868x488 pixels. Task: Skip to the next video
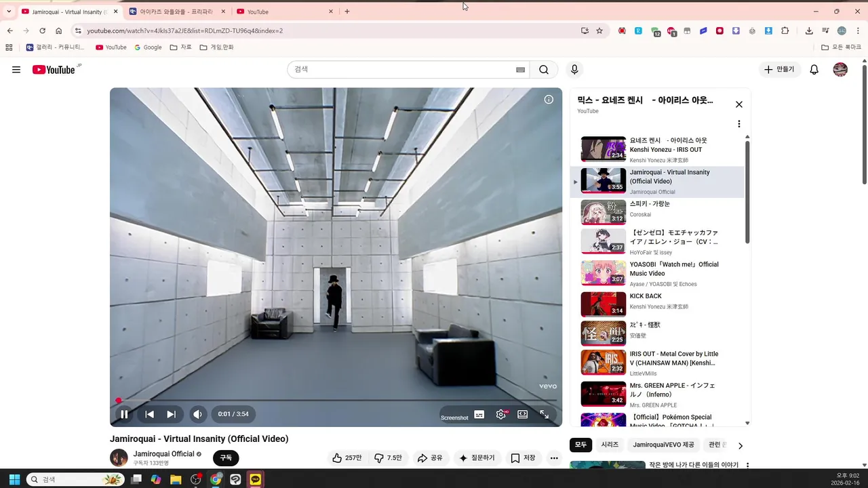172,414
